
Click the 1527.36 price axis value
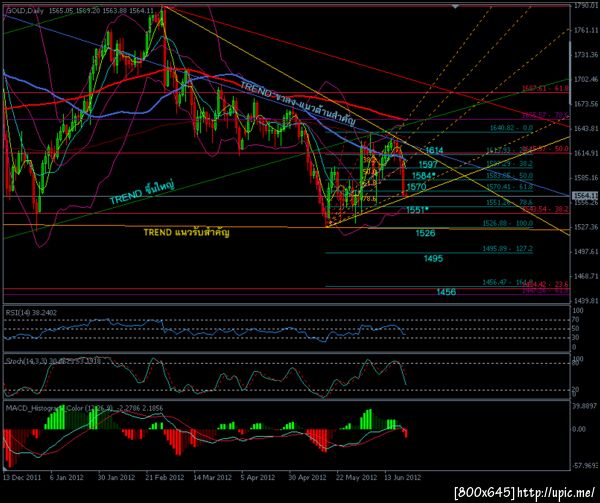click(x=585, y=227)
